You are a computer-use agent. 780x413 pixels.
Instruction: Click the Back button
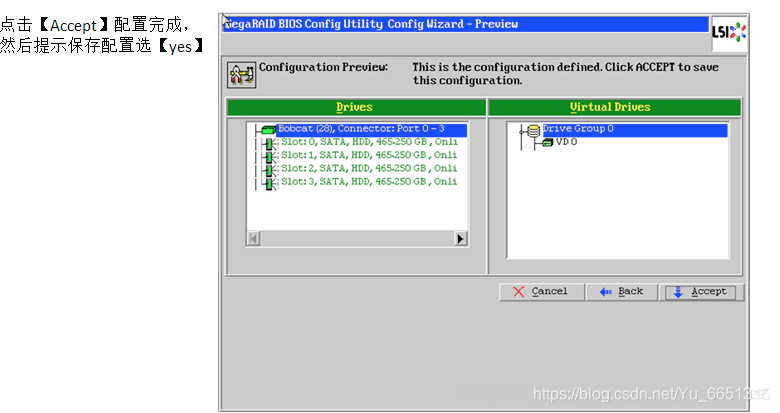[x=622, y=292]
